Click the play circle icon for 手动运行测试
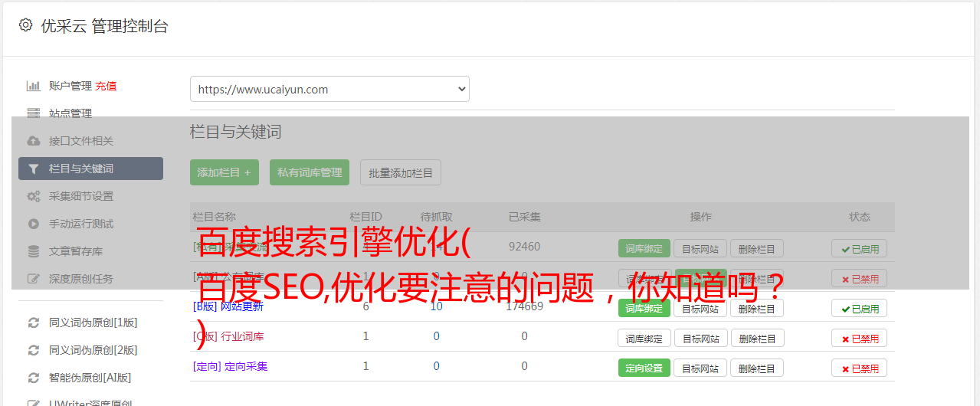980x406 pixels. [34, 224]
